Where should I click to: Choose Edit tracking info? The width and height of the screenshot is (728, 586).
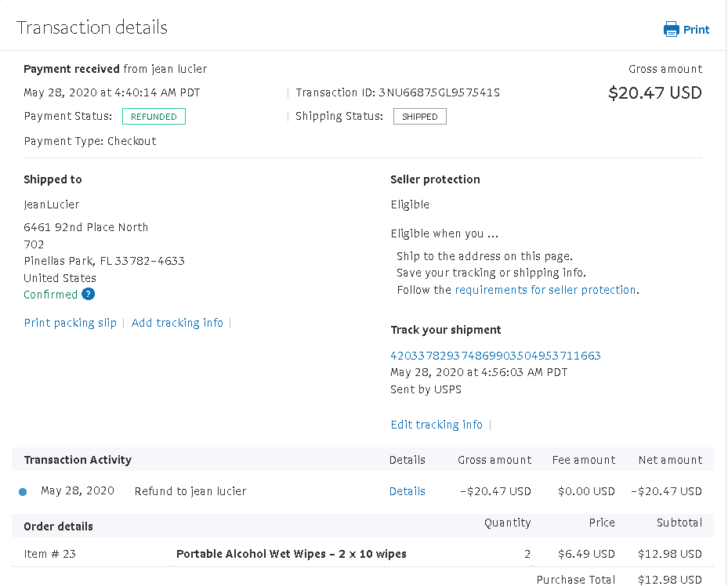(436, 425)
